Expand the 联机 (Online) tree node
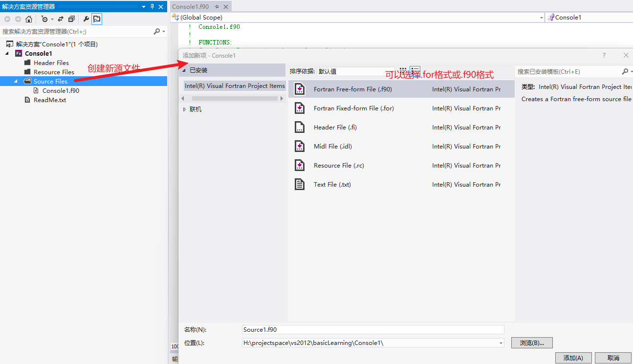This screenshot has height=364, width=633. (x=184, y=109)
